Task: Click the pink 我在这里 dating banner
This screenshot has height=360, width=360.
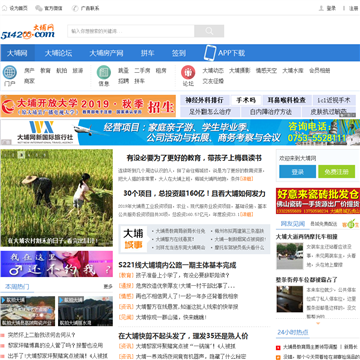Action: coord(57,264)
